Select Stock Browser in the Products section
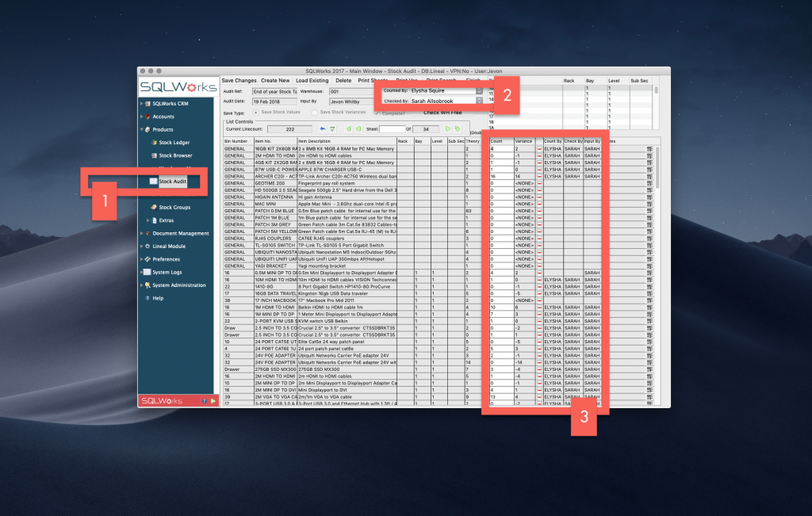Viewport: 812px width, 516px height. pos(176,156)
